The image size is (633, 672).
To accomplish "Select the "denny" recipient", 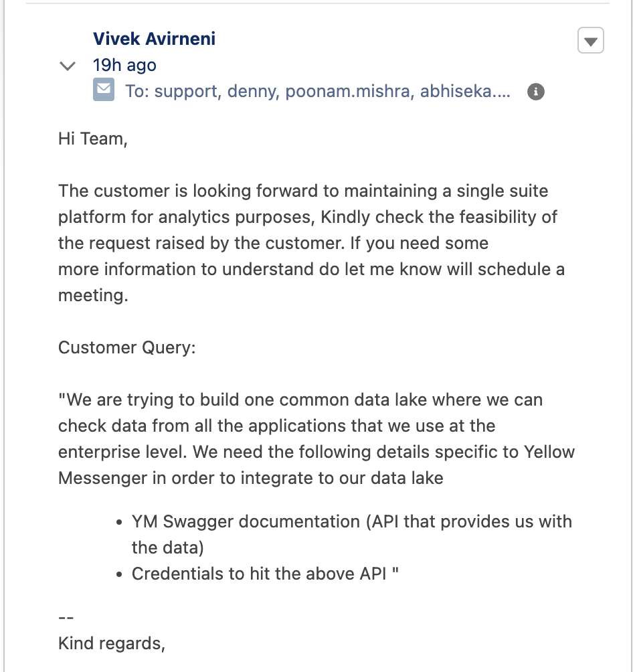I will click(x=252, y=92).
